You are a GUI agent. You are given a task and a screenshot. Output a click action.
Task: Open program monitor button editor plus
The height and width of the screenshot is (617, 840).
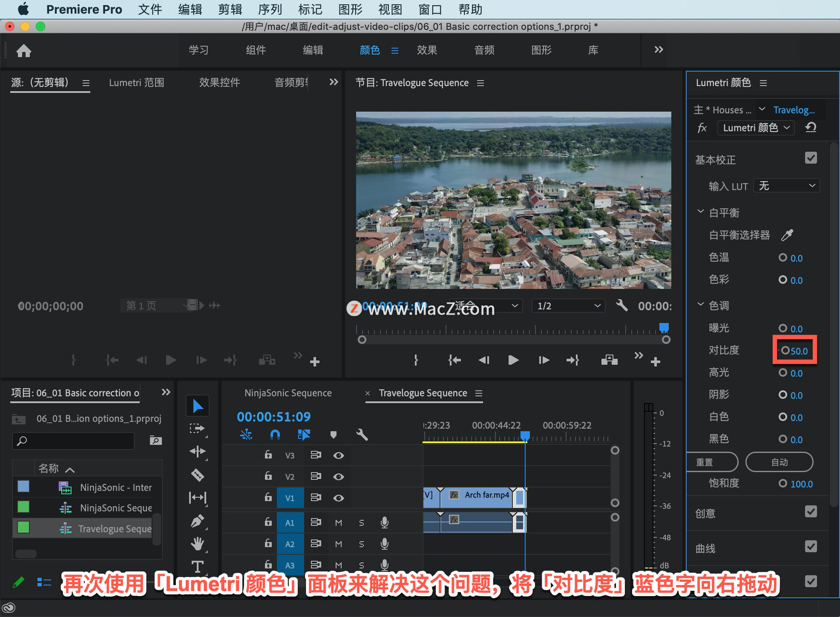pyautogui.click(x=655, y=362)
